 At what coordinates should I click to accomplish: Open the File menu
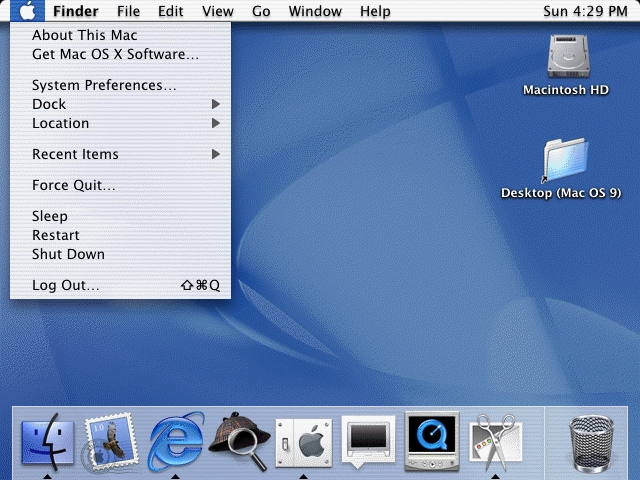[128, 11]
